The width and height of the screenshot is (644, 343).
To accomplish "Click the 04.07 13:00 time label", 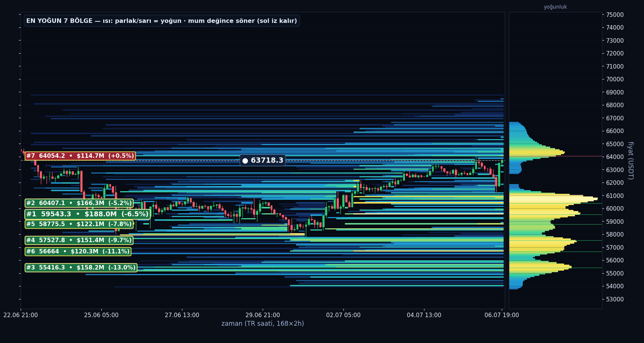I will pyautogui.click(x=424, y=315).
